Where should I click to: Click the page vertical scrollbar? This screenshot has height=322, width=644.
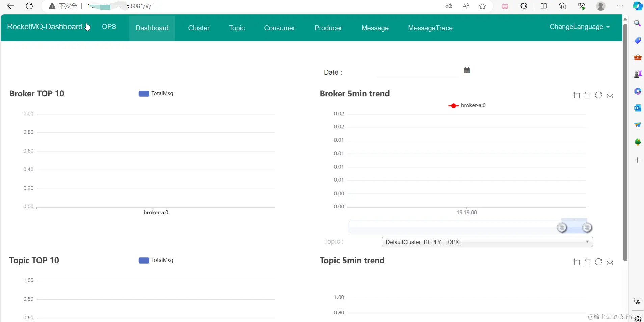point(625,142)
